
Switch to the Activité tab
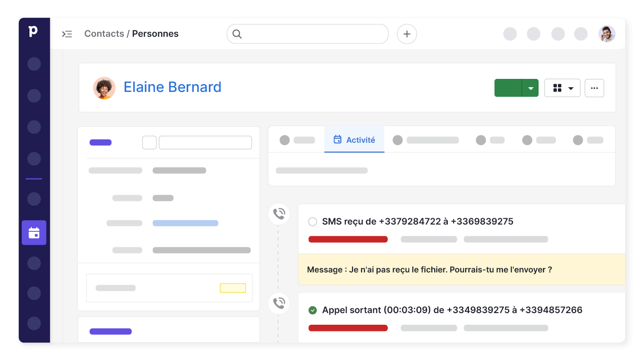361,140
